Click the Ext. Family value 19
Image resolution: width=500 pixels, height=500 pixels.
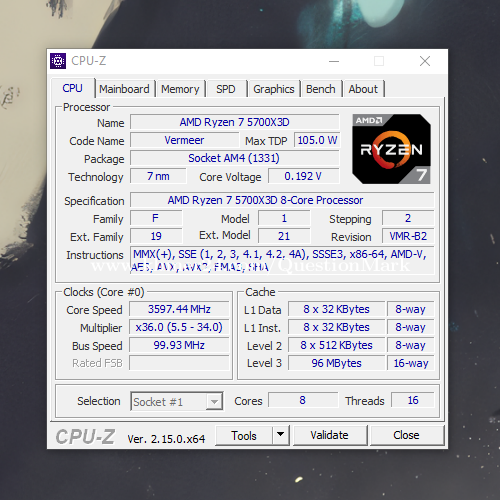click(156, 236)
